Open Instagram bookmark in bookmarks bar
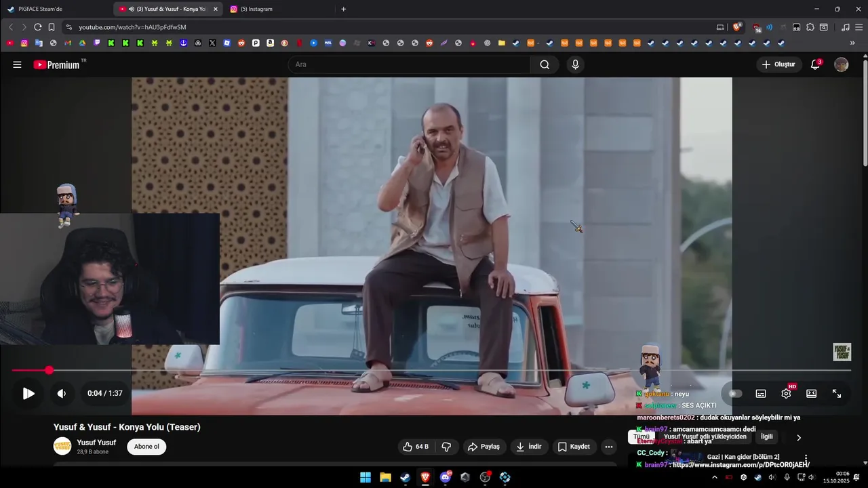The image size is (868, 488). 24,43
